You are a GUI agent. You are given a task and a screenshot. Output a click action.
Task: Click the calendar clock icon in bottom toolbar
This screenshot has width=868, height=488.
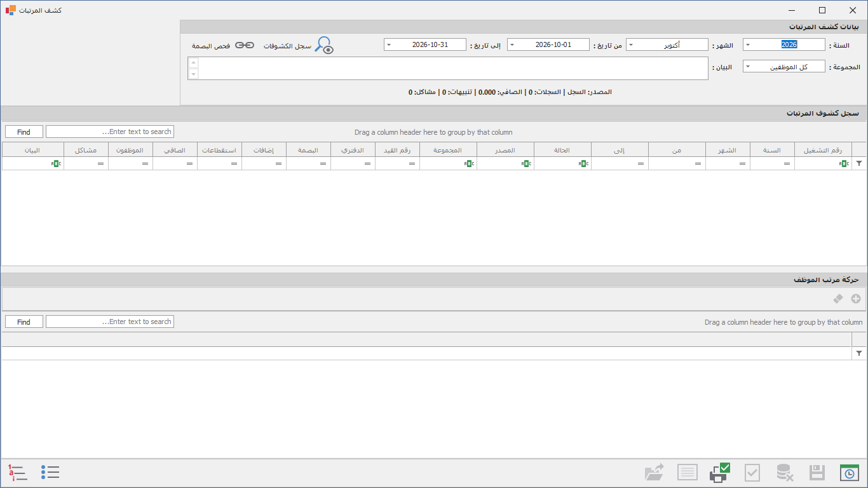pyautogui.click(x=850, y=472)
